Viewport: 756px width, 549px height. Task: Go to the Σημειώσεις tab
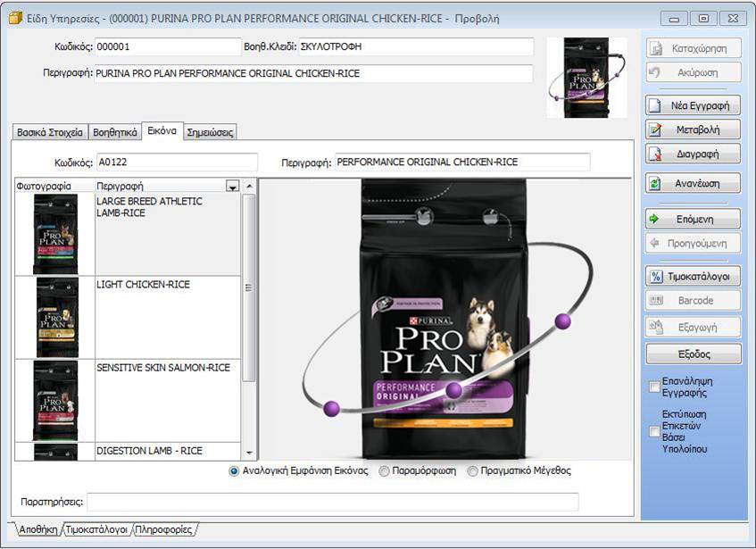click(x=210, y=132)
